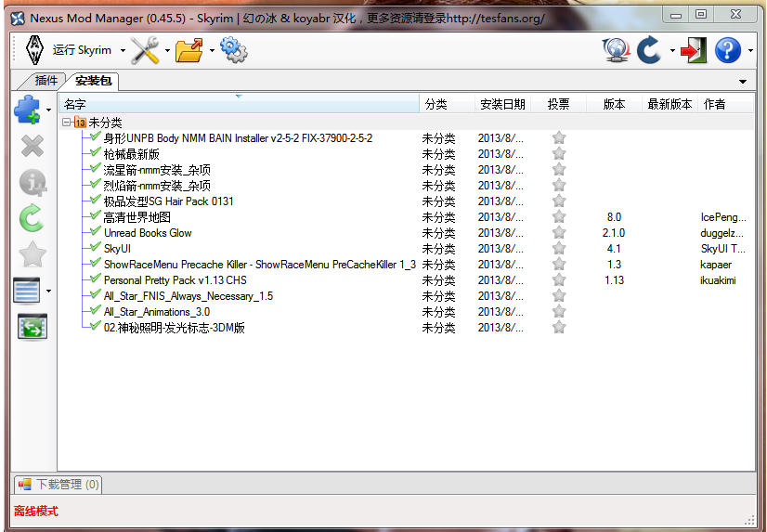Viewport: 767px width, 532px height.
Task: Toggle checkmark for 身形UNPB Body mod
Action: (96, 136)
